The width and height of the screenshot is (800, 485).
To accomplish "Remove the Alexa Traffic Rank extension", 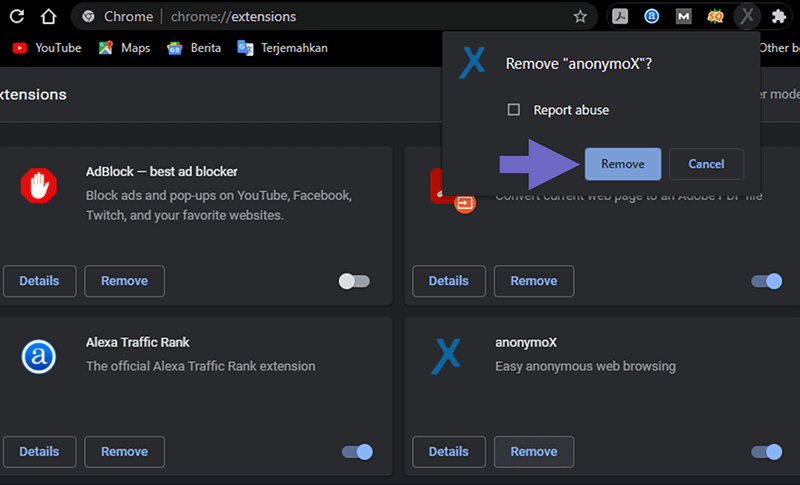I will (x=124, y=452).
